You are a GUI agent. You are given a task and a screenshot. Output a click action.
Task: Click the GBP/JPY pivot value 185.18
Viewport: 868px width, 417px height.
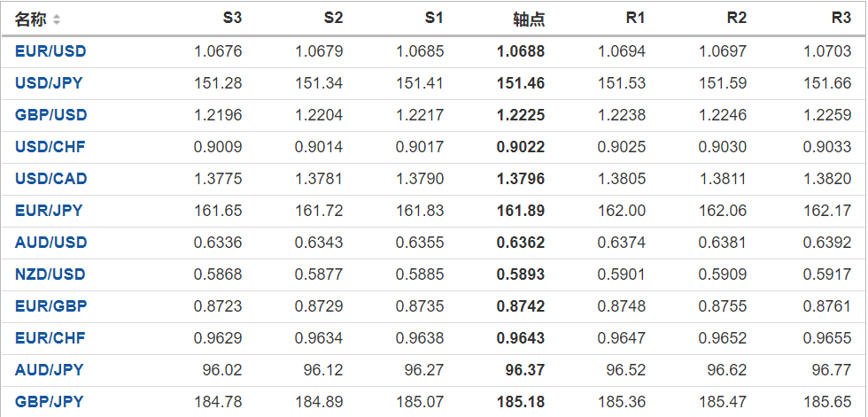pyautogui.click(x=521, y=402)
